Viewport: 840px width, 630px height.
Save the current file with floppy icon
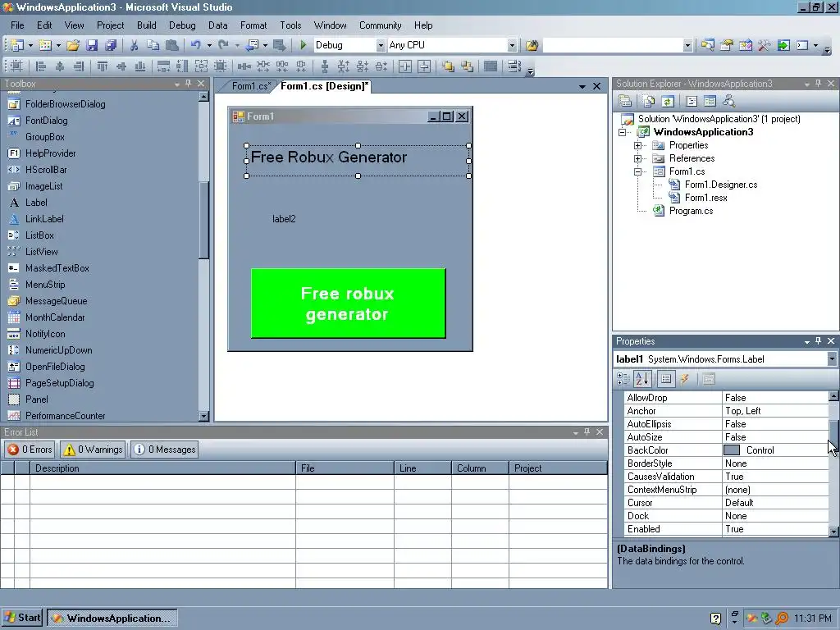click(x=92, y=46)
